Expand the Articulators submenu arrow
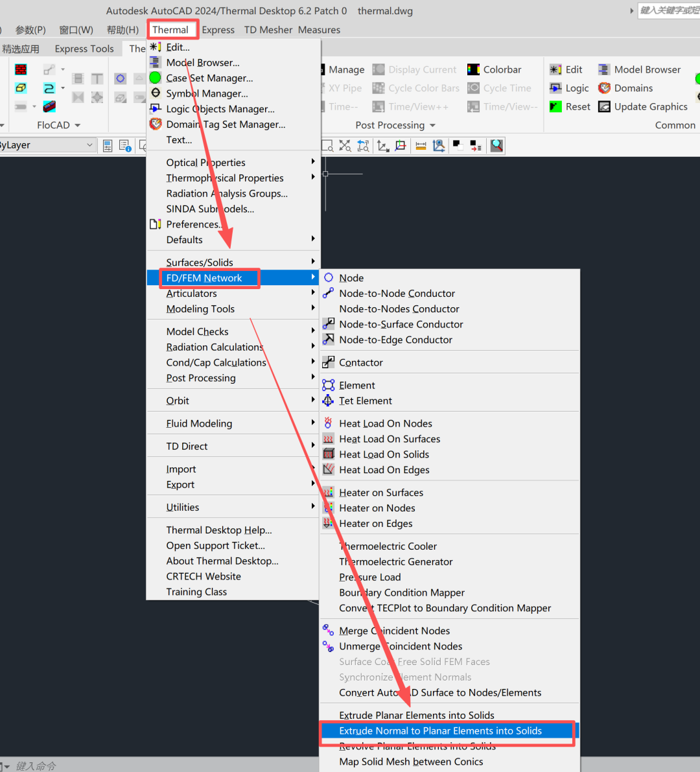The width and height of the screenshot is (700, 772). coord(312,292)
